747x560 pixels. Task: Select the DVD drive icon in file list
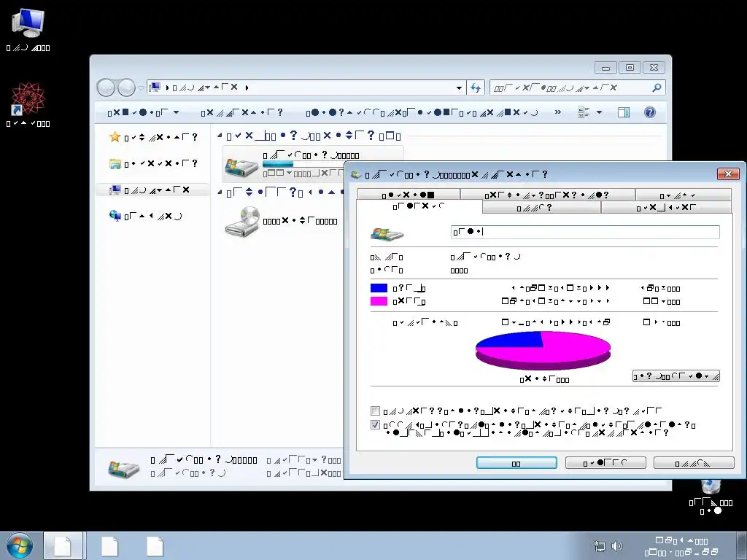[241, 222]
